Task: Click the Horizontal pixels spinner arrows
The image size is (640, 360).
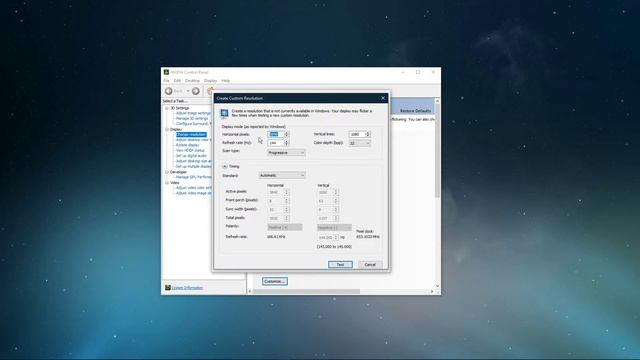Action: (x=287, y=134)
